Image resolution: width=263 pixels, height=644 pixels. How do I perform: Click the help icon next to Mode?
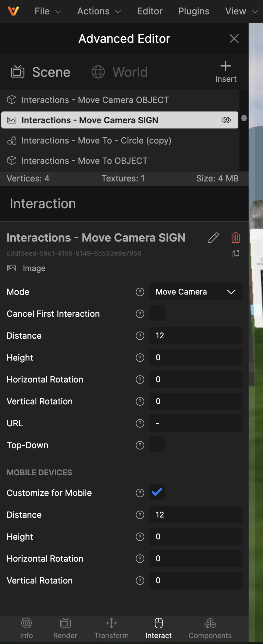(x=140, y=292)
